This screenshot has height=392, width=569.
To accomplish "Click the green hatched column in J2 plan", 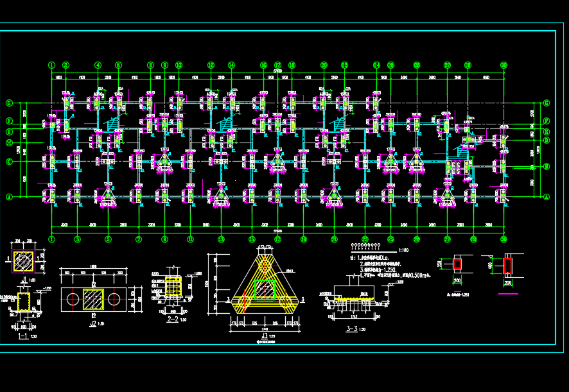I will pyautogui.click(x=94, y=300).
